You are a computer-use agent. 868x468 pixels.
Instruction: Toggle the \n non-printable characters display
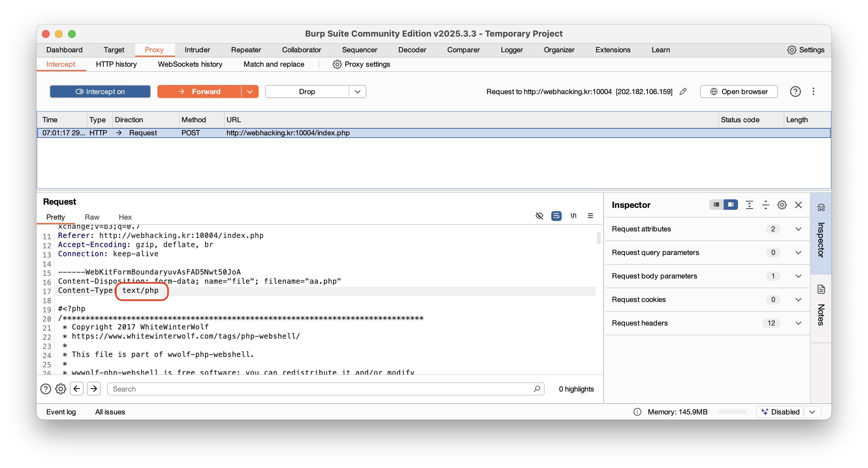point(573,216)
